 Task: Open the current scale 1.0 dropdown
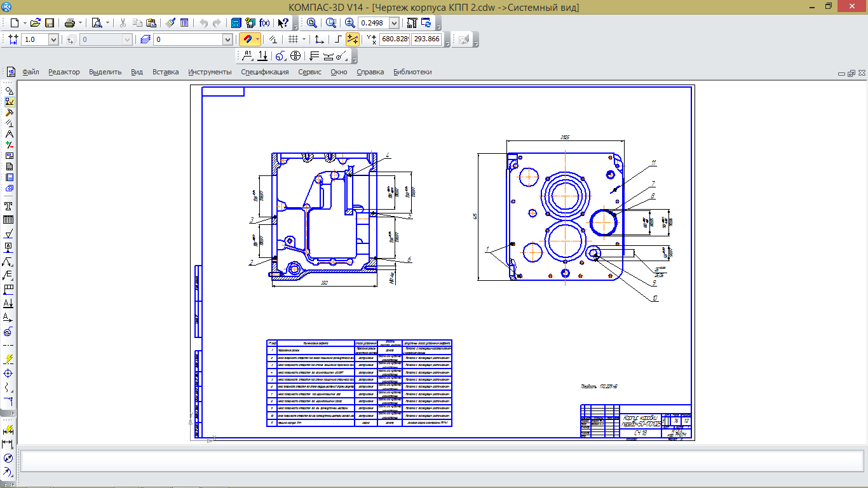pyautogui.click(x=53, y=39)
